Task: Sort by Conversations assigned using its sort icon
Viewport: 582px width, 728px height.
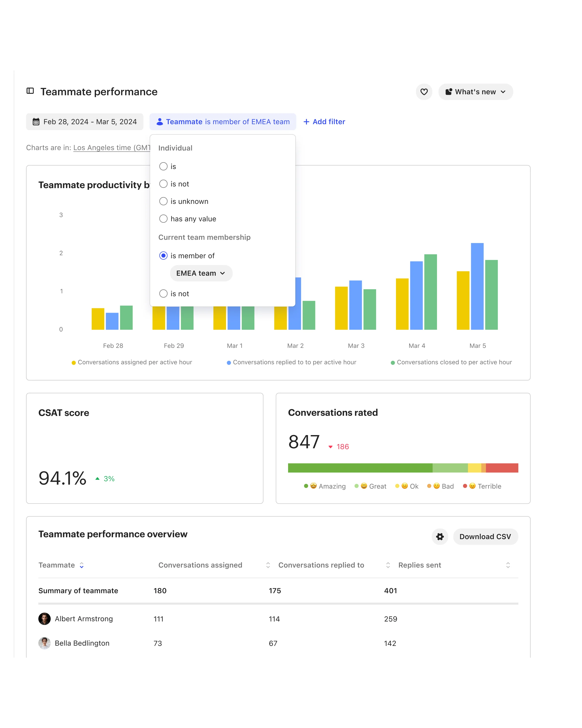Action: 268,565
